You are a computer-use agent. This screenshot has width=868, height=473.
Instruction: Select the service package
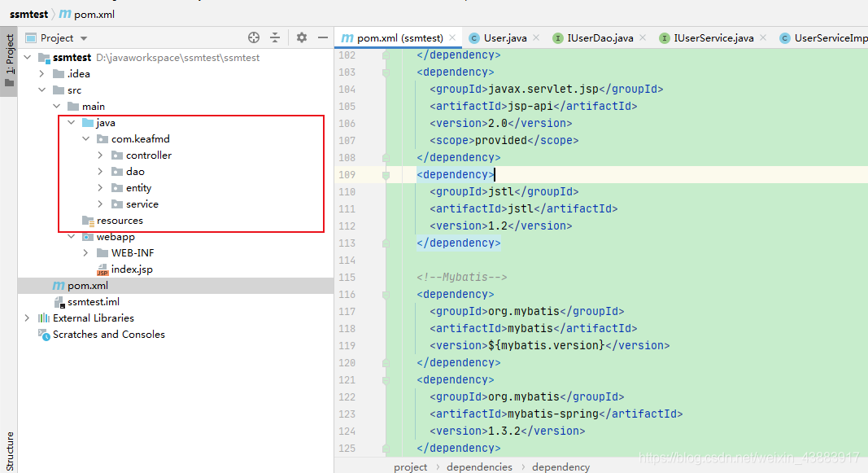coord(142,204)
